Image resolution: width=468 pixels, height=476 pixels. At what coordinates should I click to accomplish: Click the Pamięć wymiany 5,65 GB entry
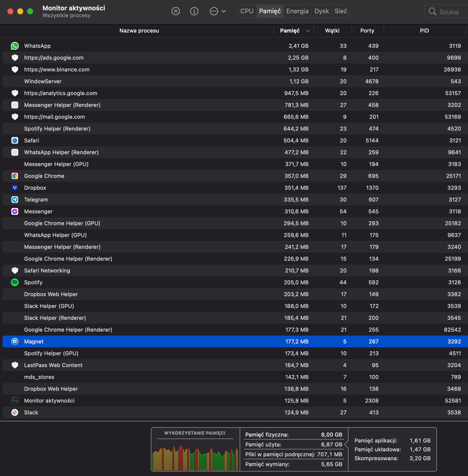[294, 464]
